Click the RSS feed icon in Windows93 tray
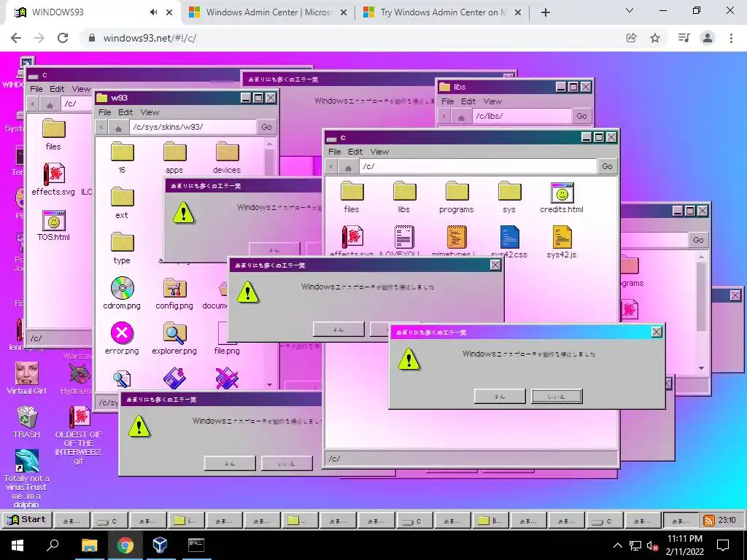 tap(709, 521)
